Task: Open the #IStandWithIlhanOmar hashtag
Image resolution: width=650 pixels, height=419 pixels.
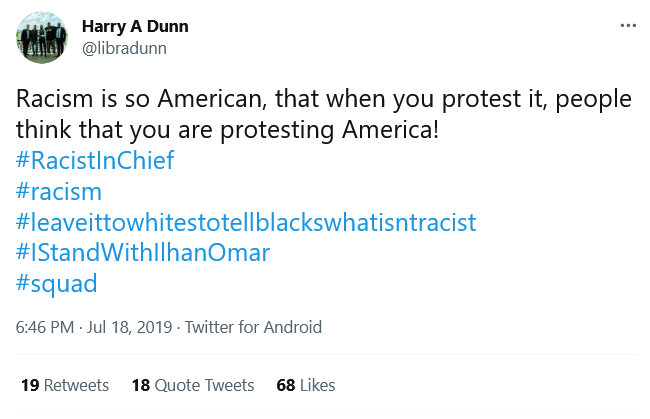Action: point(143,252)
